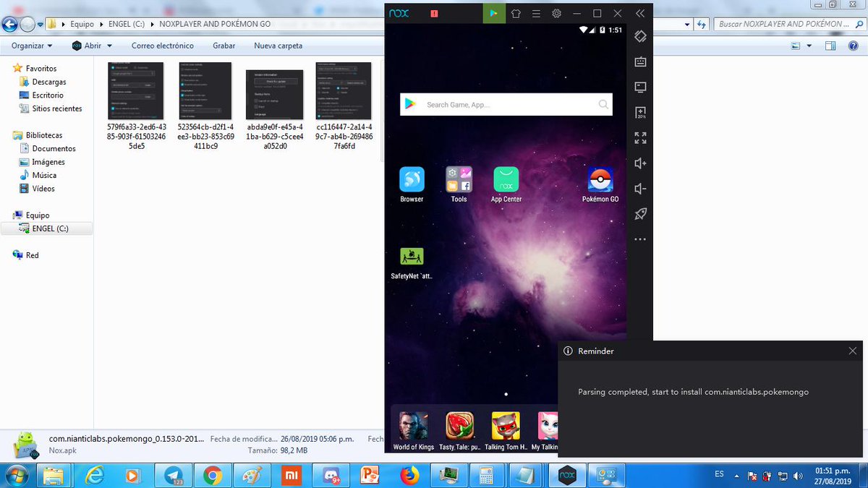Open Chrome from the taskbar
Screen dimensions: 868x488
tap(212, 475)
